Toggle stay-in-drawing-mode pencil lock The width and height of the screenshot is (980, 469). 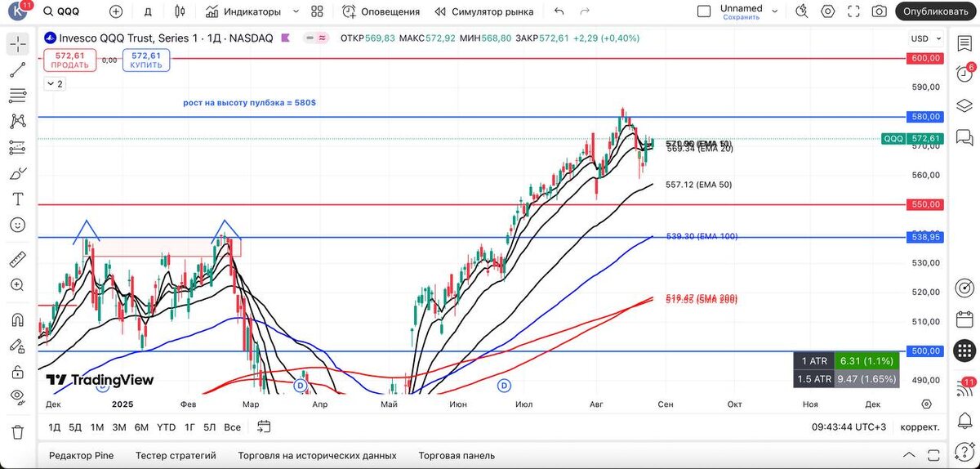tap(17, 346)
